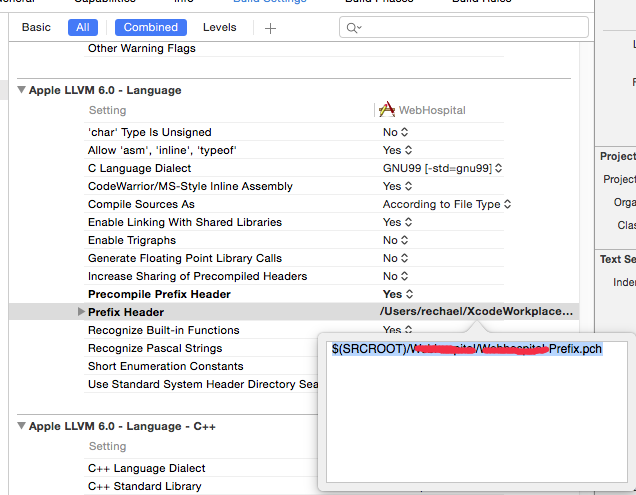Open Allow 'asm', 'inline', 'typeof' value popup

[x=398, y=150]
